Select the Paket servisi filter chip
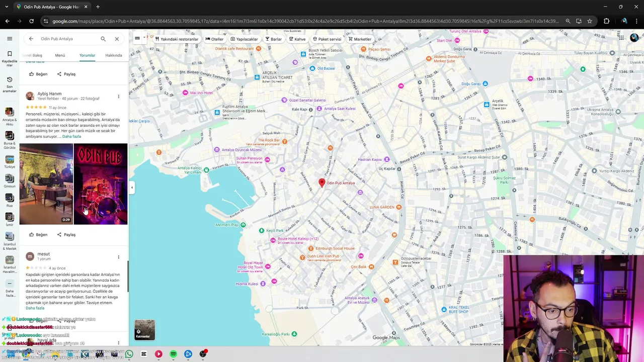Image resolution: width=644 pixels, height=362 pixels. (327, 39)
